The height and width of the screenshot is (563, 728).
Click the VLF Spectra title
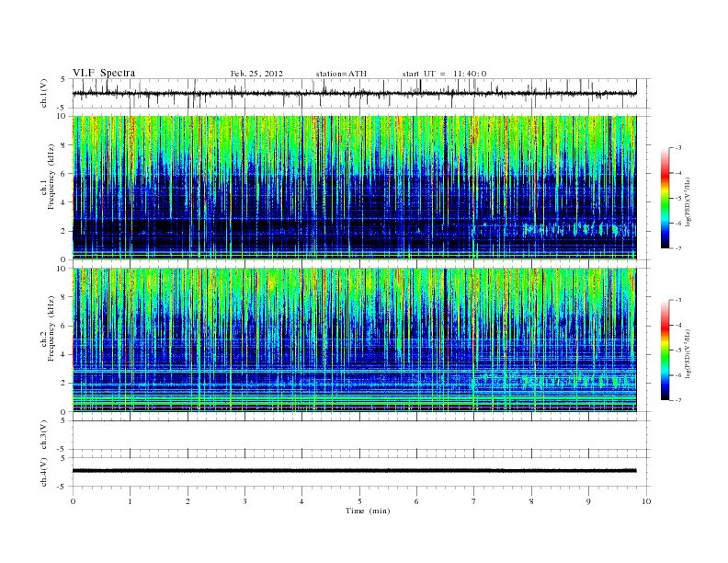(x=104, y=73)
